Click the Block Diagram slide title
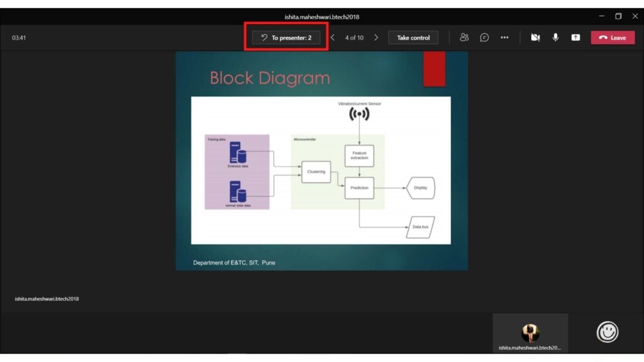Image resolution: width=644 pixels, height=362 pixels. (270, 78)
